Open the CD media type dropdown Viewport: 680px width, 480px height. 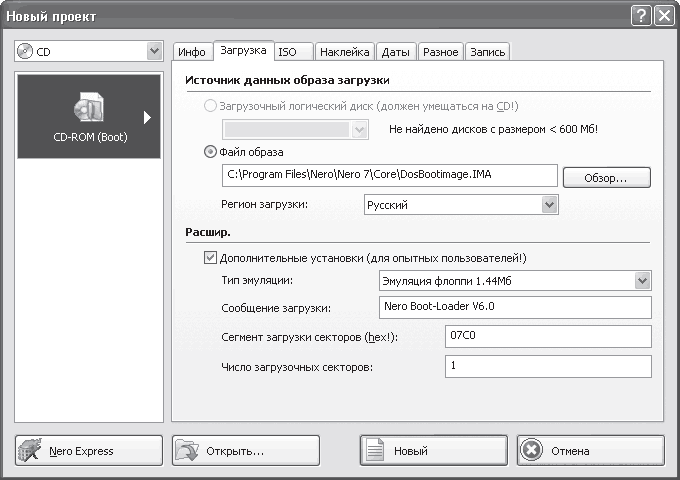click(153, 51)
